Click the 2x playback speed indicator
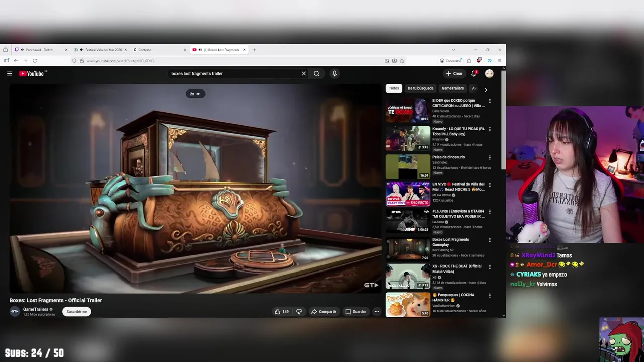Viewport: 644px width, 362px height. coord(195,94)
